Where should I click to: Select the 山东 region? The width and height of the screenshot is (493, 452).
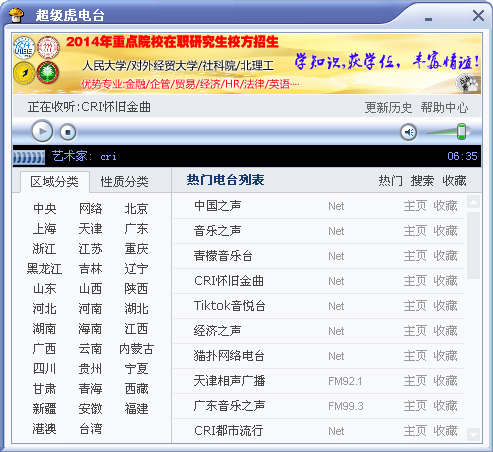[x=44, y=289]
